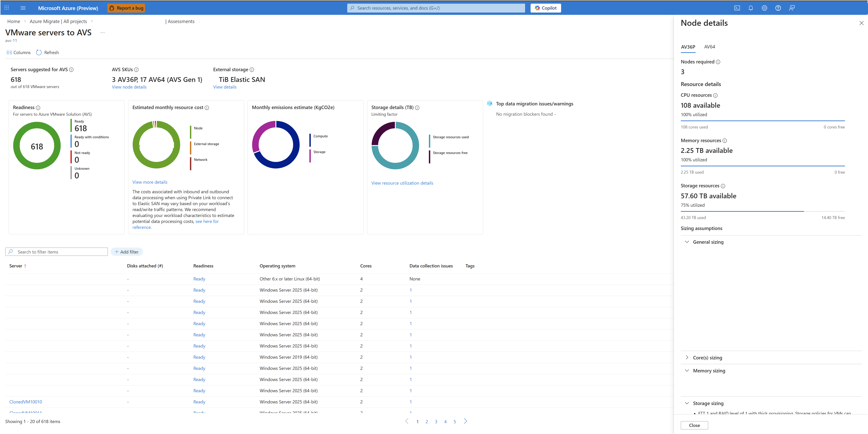Open the portal settings gear
Viewport: 868px width, 434px height.
(764, 8)
